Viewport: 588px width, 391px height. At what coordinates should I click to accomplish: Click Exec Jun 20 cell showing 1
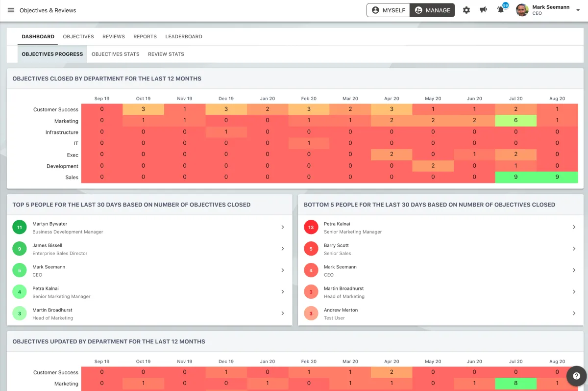pyautogui.click(x=474, y=155)
